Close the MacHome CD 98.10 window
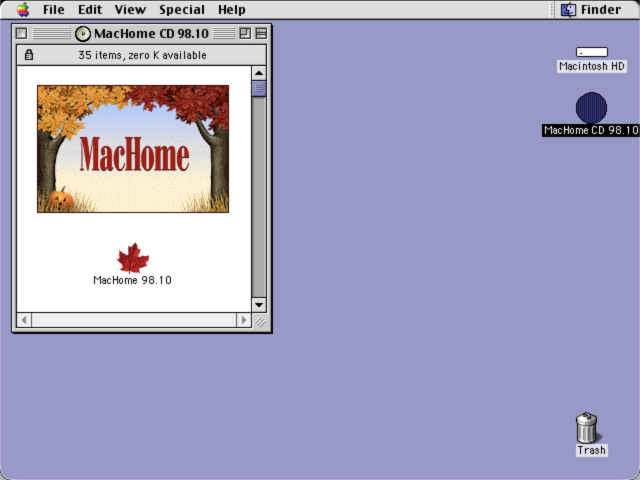 pos(22,33)
